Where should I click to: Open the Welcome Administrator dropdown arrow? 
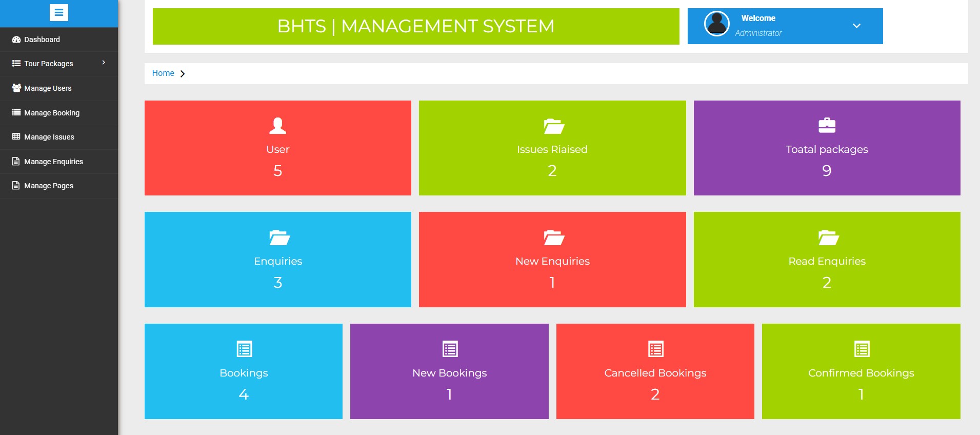click(x=856, y=26)
